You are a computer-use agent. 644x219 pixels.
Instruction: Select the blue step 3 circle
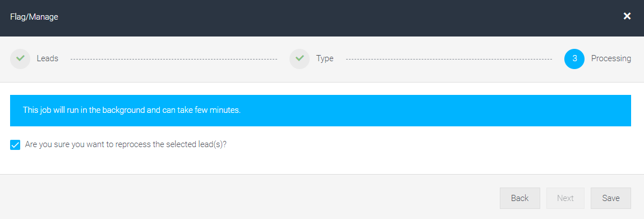tap(574, 59)
